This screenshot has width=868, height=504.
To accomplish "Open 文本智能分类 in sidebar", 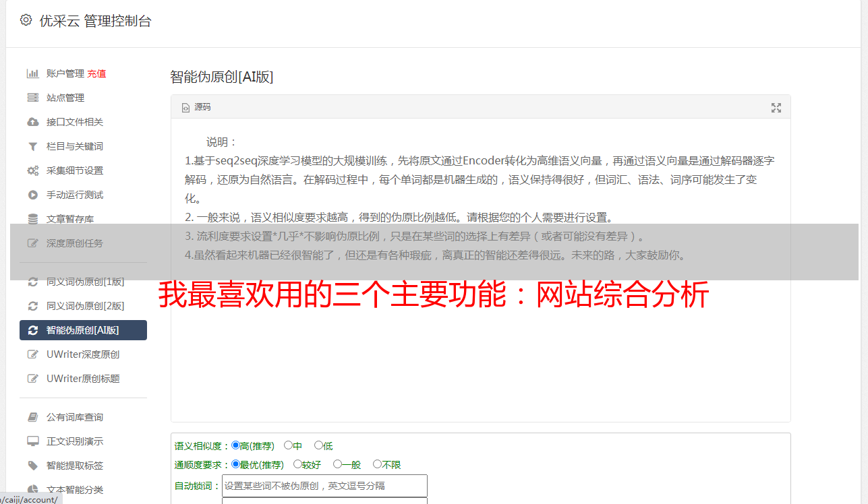I will click(x=74, y=490).
